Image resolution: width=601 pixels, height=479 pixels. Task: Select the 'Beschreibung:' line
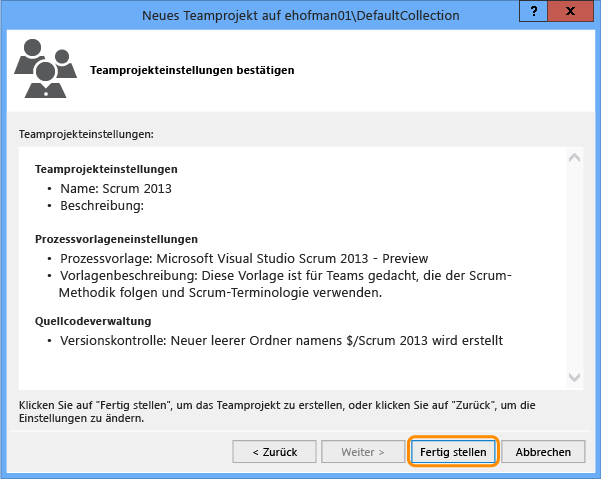click(102, 206)
